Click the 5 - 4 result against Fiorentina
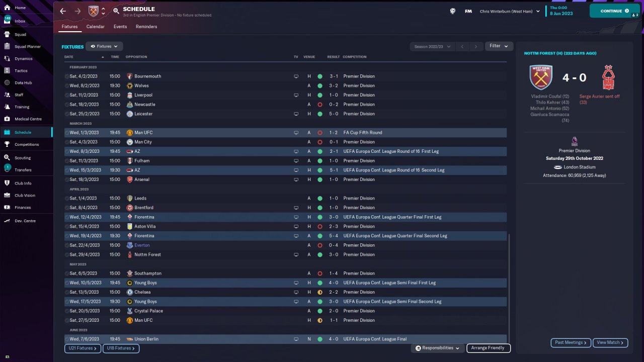Screen dimensions: 644x362 point(334,236)
